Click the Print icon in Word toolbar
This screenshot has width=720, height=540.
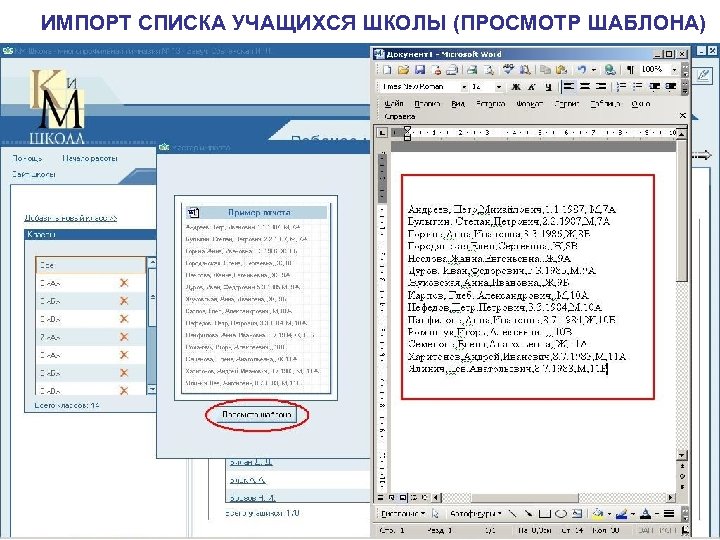click(x=472, y=70)
